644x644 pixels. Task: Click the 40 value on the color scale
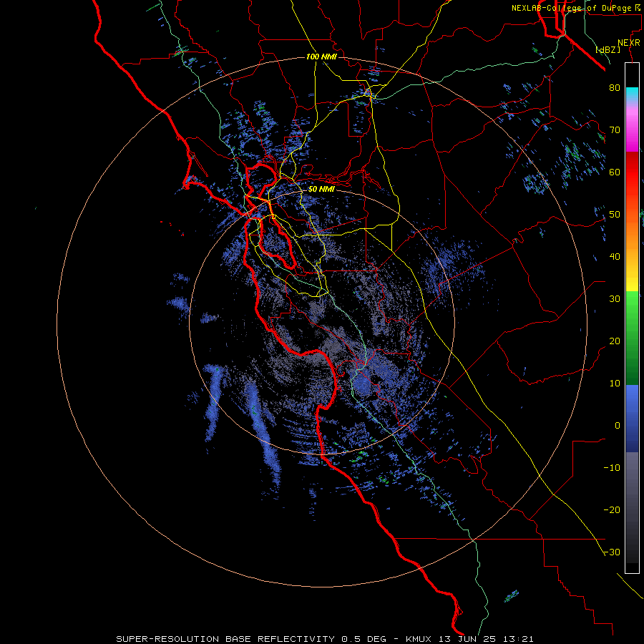(x=615, y=257)
